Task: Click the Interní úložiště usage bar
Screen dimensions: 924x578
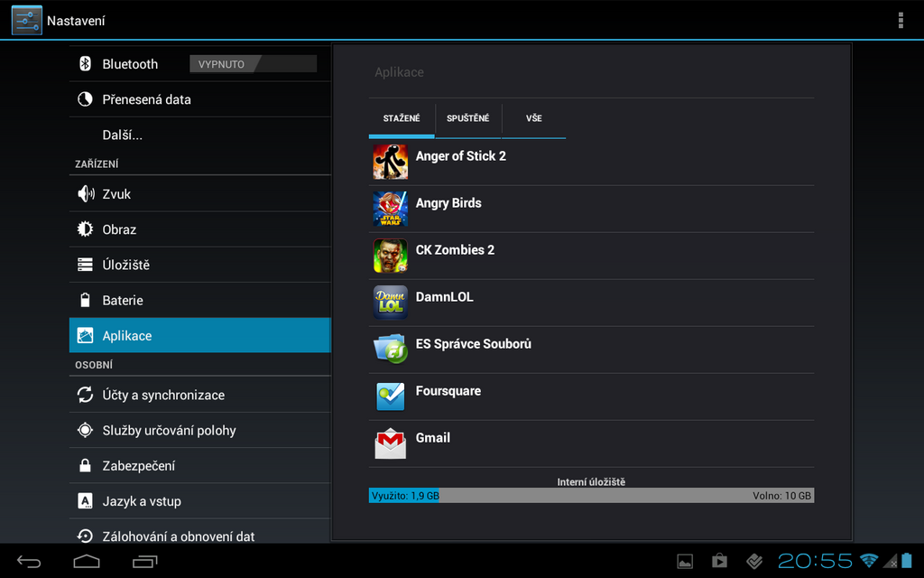Action: tap(591, 496)
